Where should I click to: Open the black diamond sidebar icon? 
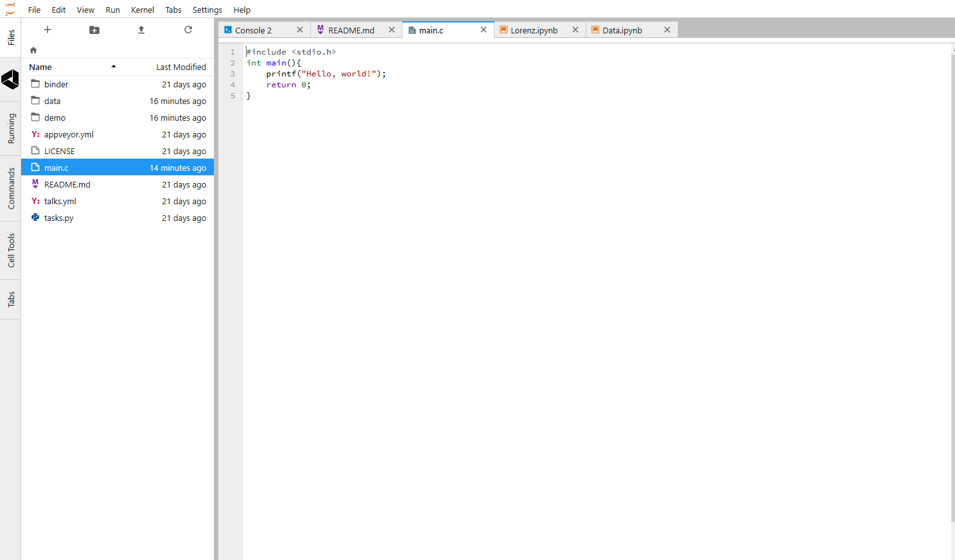click(10, 80)
